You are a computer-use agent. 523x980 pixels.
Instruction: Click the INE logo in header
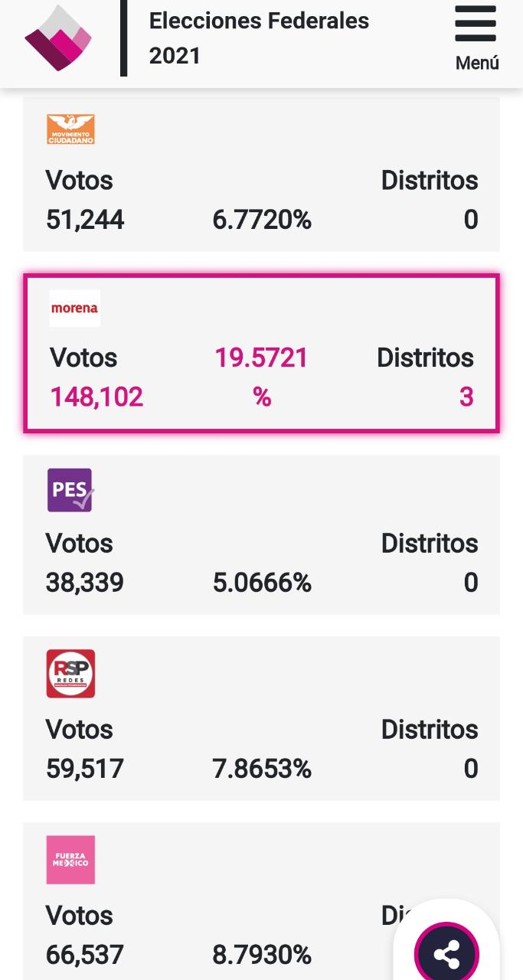coord(58,38)
